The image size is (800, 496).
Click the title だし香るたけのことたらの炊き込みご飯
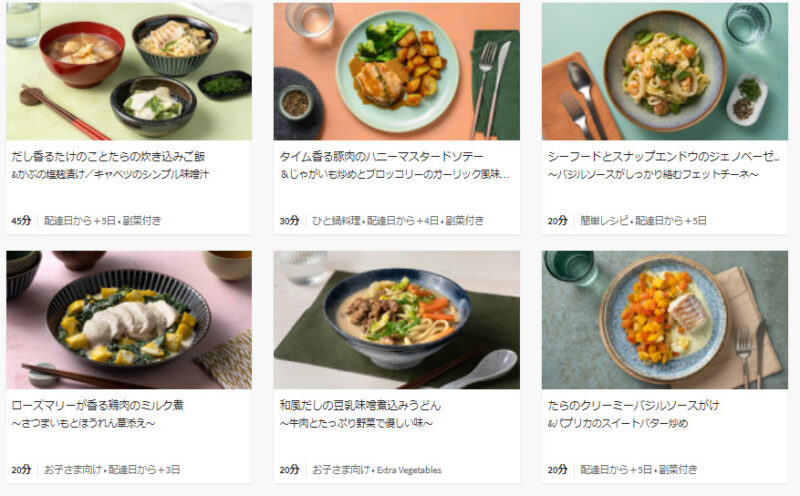point(108,157)
